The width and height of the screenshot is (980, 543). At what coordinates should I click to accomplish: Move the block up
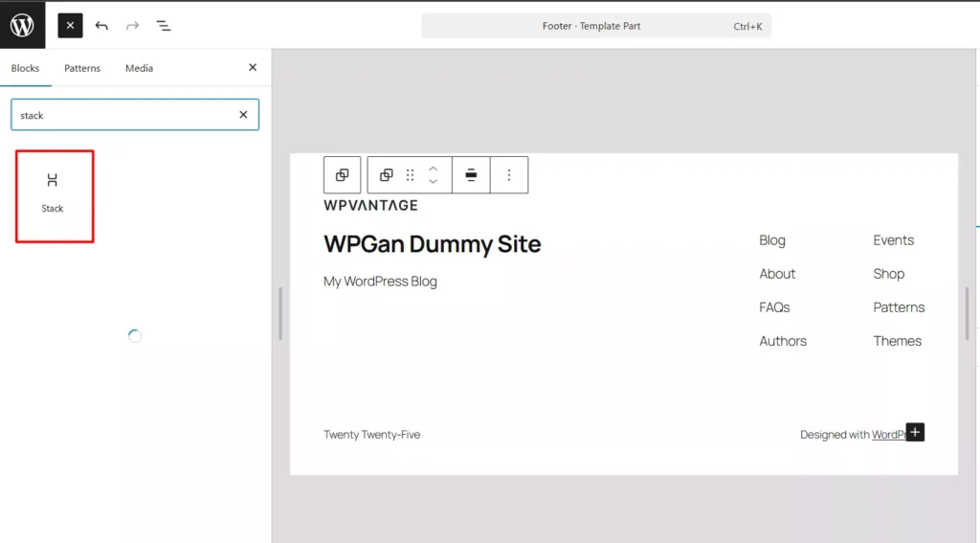434,169
